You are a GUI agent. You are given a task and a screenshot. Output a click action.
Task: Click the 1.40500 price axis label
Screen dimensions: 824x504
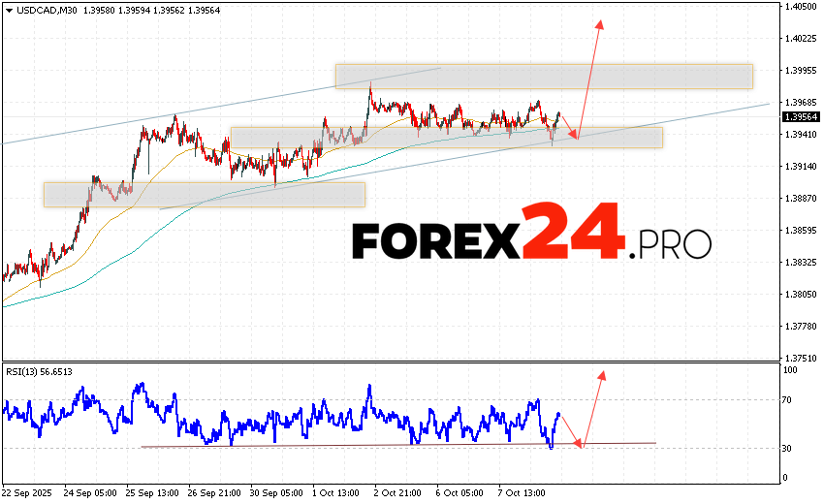[x=801, y=7]
